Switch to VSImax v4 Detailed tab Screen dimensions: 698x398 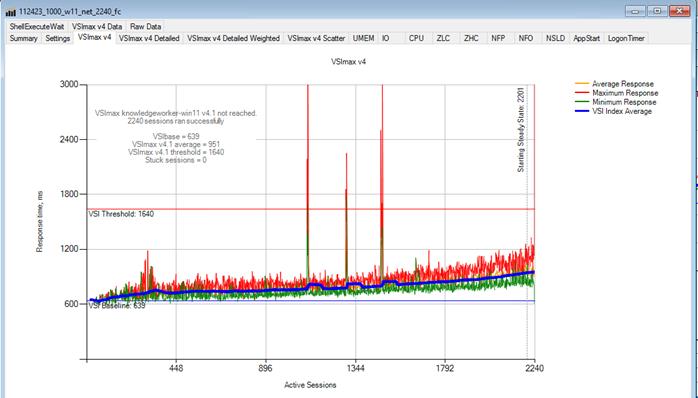(149, 38)
